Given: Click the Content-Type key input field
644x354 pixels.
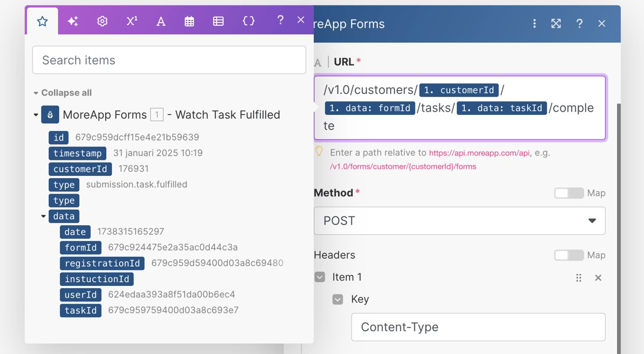Looking at the screenshot, I should pyautogui.click(x=478, y=327).
